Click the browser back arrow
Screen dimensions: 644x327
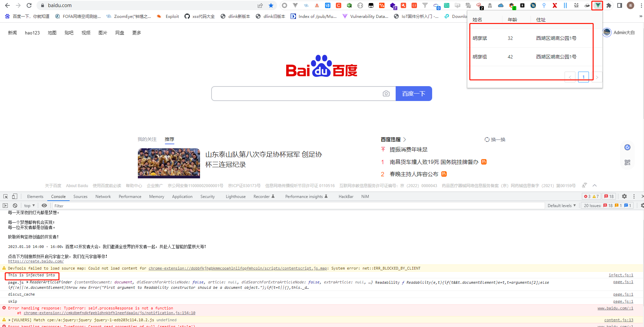[7, 5]
